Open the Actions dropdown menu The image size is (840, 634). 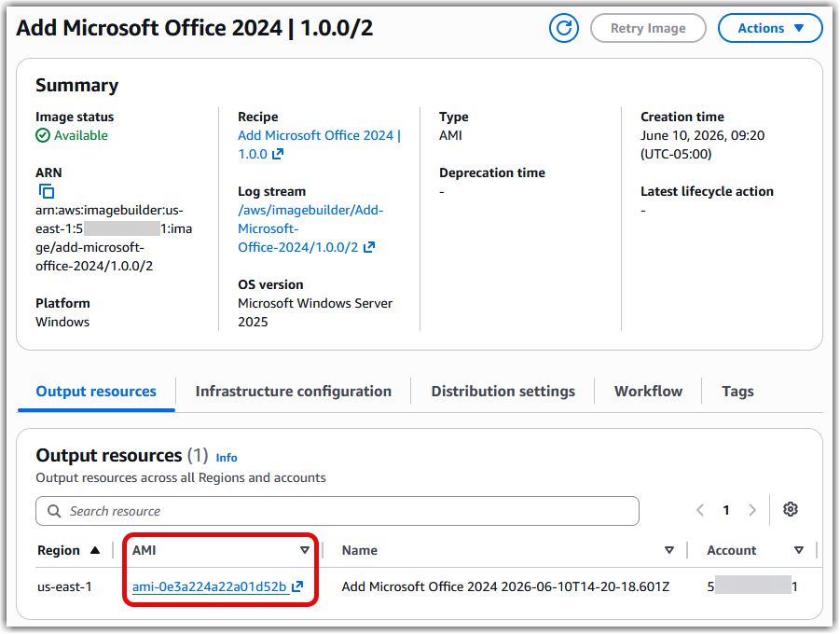click(x=770, y=28)
